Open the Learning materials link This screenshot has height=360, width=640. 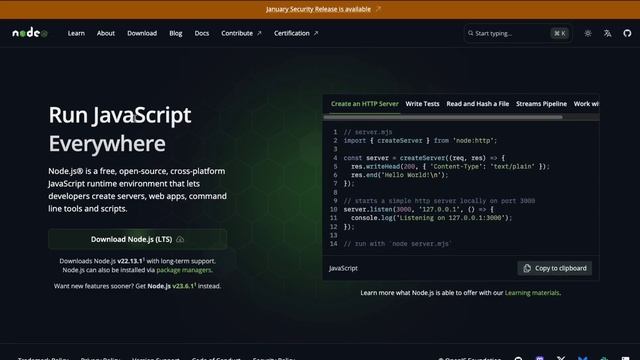[x=532, y=293]
